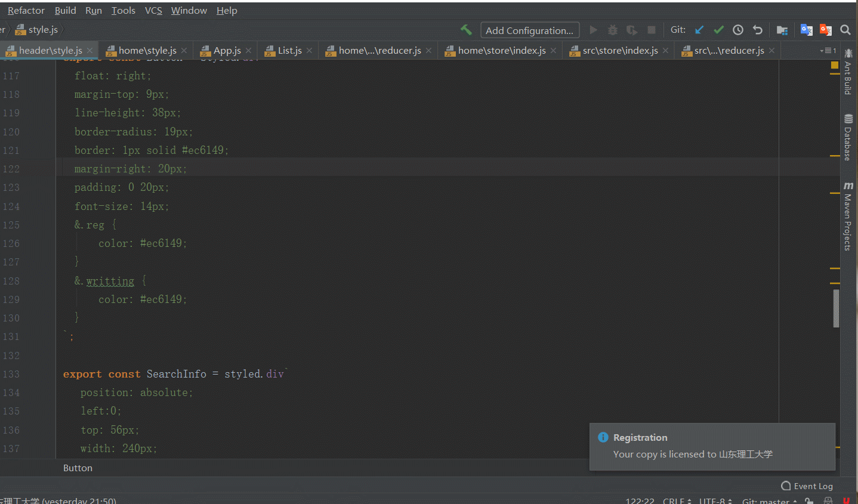The image size is (858, 504).
Task: Click the green Build Project hammer icon
Action: click(466, 30)
